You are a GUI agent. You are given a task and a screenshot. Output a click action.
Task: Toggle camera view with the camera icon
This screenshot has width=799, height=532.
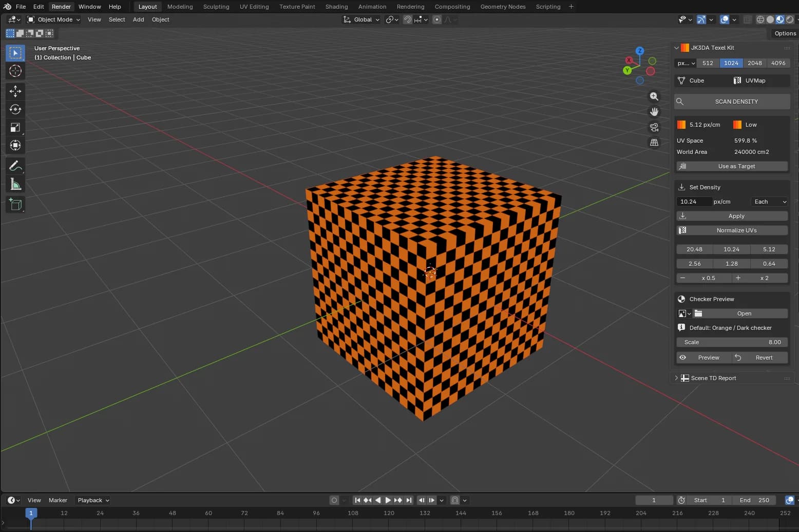(x=654, y=127)
